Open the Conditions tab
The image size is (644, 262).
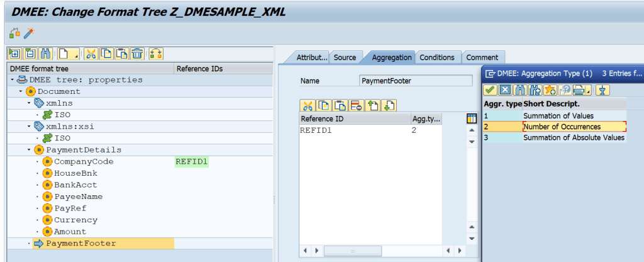click(x=437, y=57)
